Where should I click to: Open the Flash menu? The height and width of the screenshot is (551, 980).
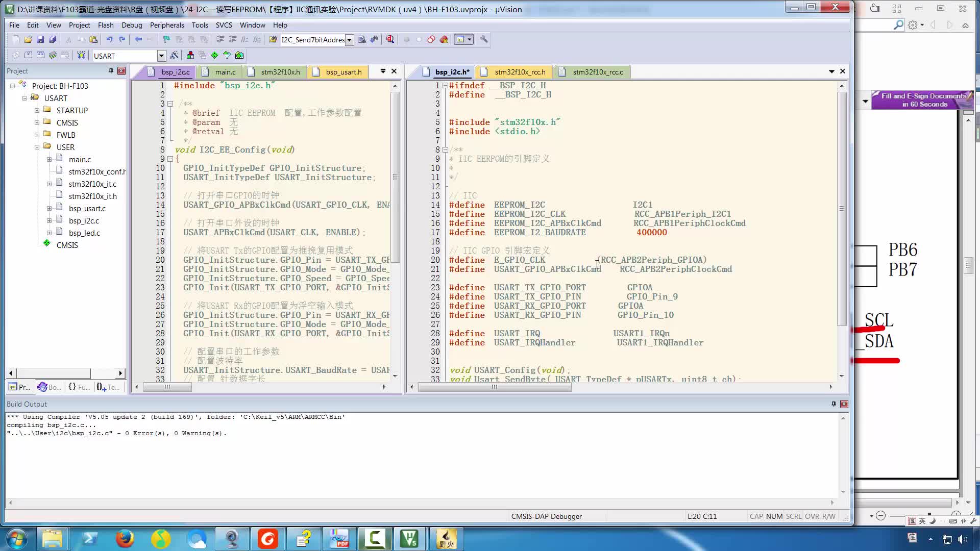click(106, 25)
